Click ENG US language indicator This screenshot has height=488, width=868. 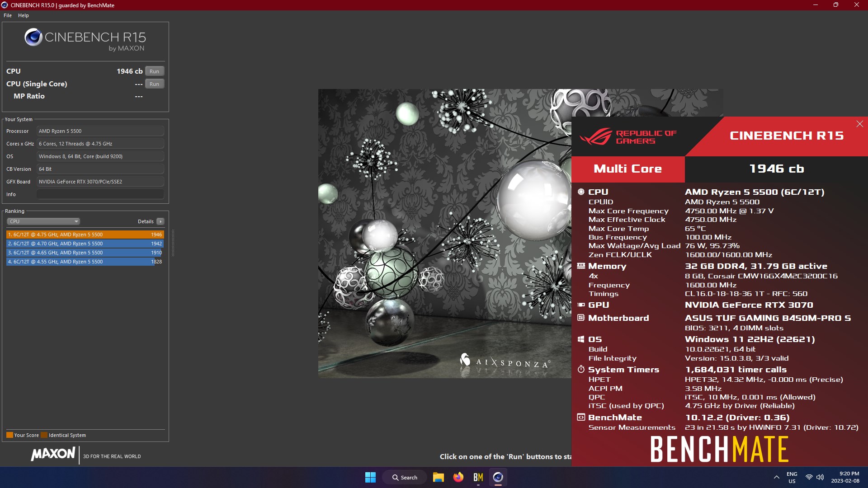[792, 478]
